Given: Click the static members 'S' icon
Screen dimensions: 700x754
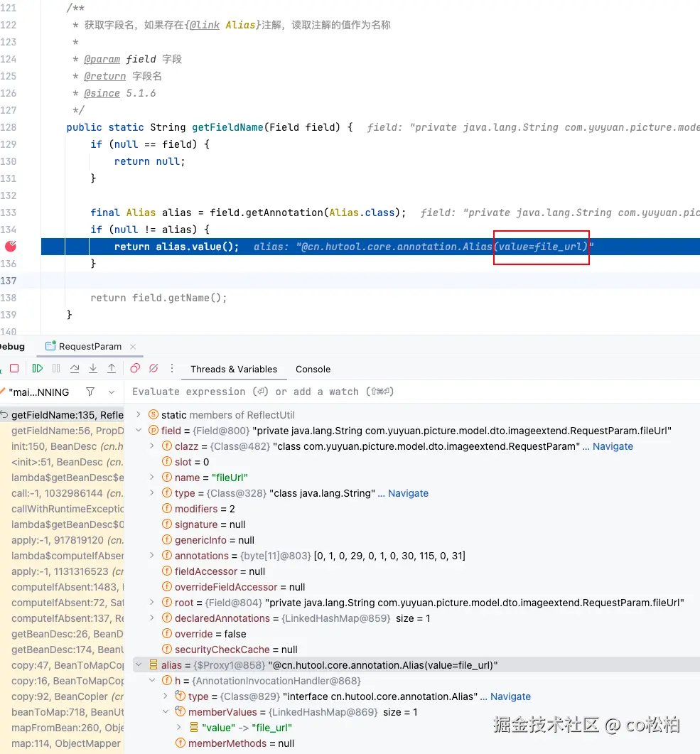Looking at the screenshot, I should pos(154,414).
